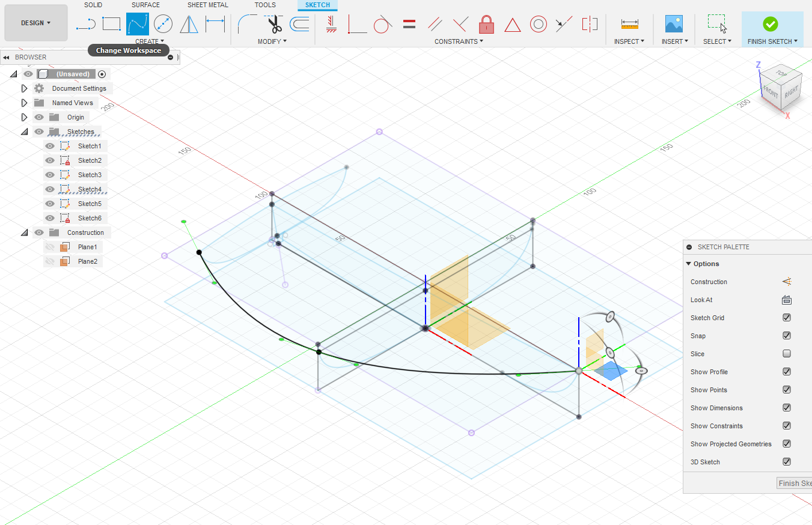This screenshot has width=812, height=525.
Task: Open the INSPECT dropdown menu
Action: [629, 41]
